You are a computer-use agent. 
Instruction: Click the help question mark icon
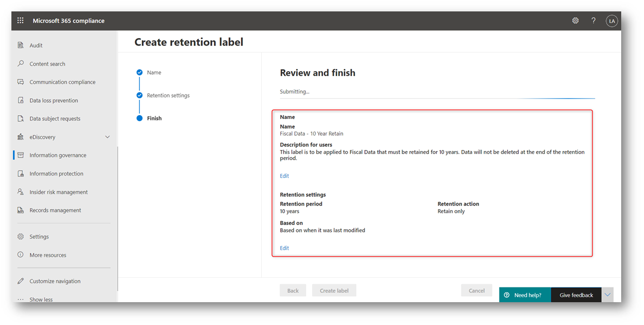coord(594,21)
